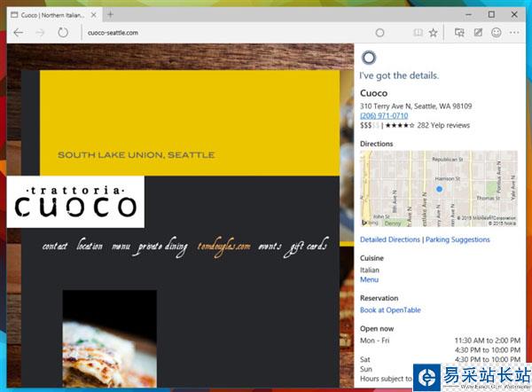Click the address 310 Terry Ave N
532x392 pixels.
[x=416, y=106]
